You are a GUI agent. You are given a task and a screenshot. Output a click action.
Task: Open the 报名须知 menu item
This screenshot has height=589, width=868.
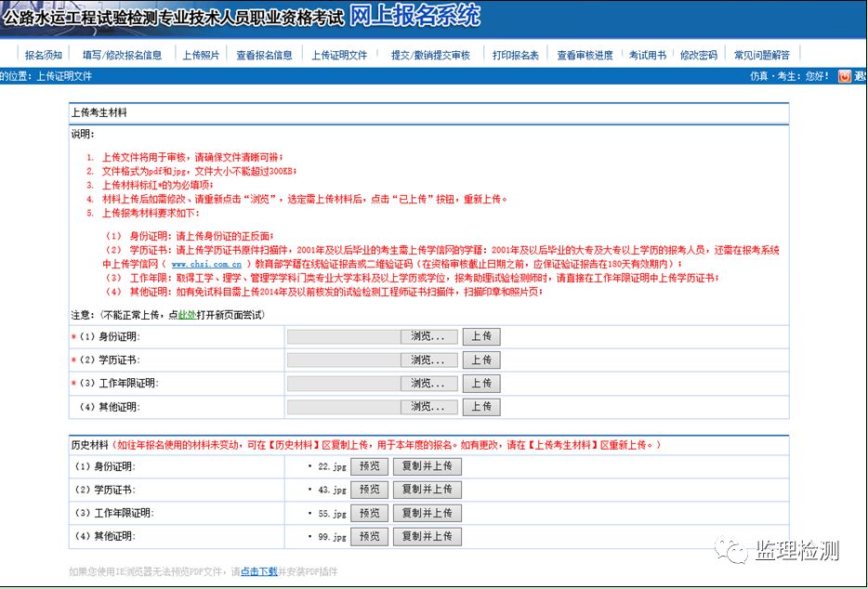(43, 55)
